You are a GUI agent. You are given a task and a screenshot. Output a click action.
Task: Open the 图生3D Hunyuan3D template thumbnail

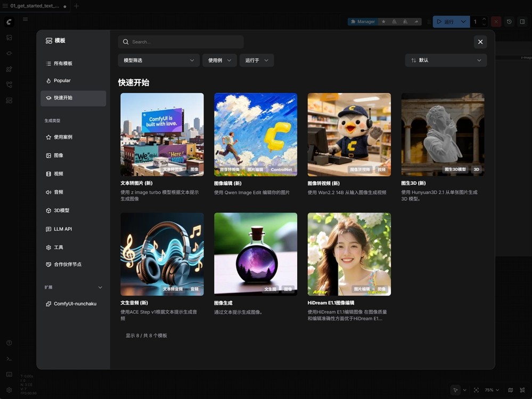(443, 134)
